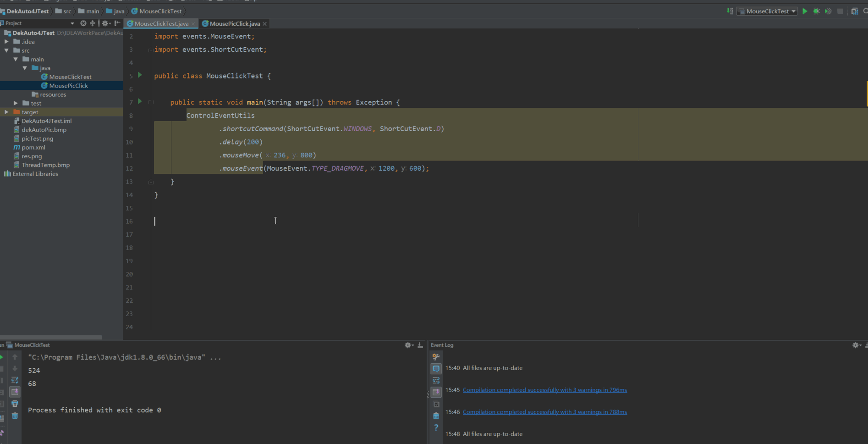Image resolution: width=868 pixels, height=444 pixels.
Task: Click the run gutter arrow beside class MouseClickTest
Action: pos(140,75)
